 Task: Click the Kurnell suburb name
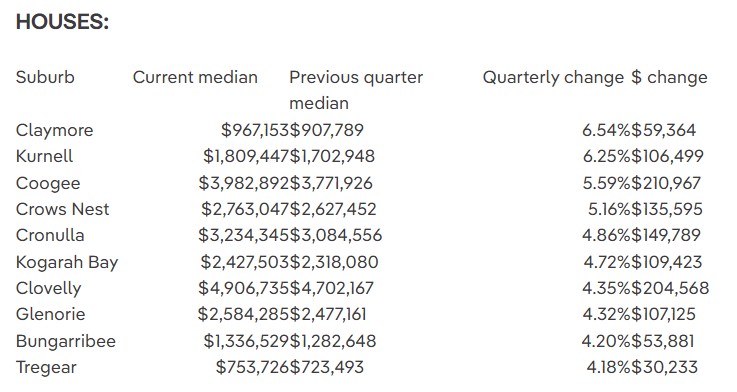coord(44,156)
